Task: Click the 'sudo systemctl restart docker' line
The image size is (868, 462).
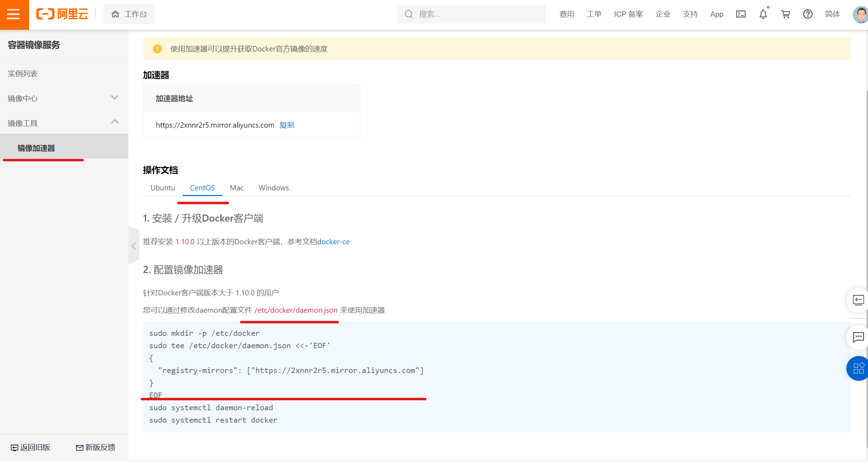Action: 213,420
